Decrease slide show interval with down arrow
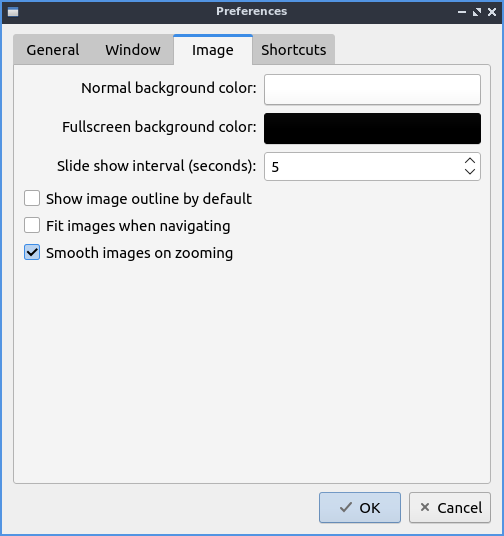This screenshot has width=504, height=536. 470,171
